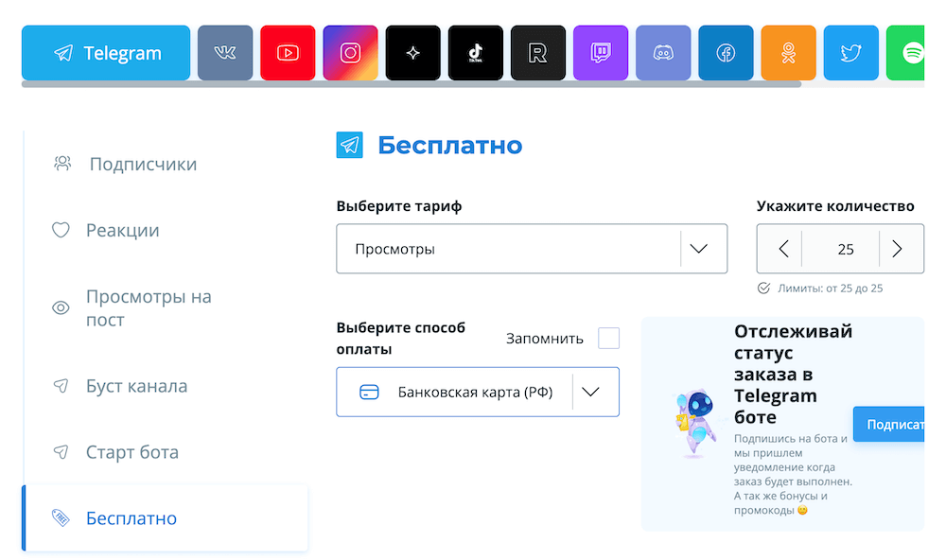
Task: Open Подписчики in the sidebar
Action: (x=164, y=164)
